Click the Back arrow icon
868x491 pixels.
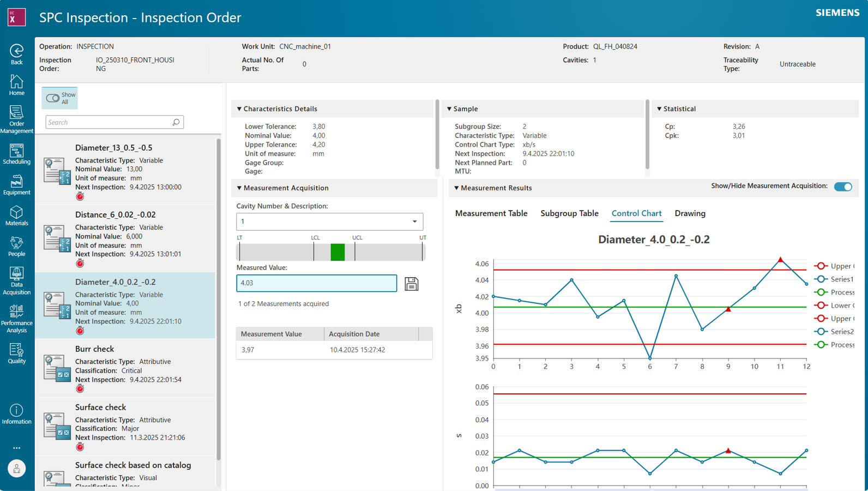[17, 51]
